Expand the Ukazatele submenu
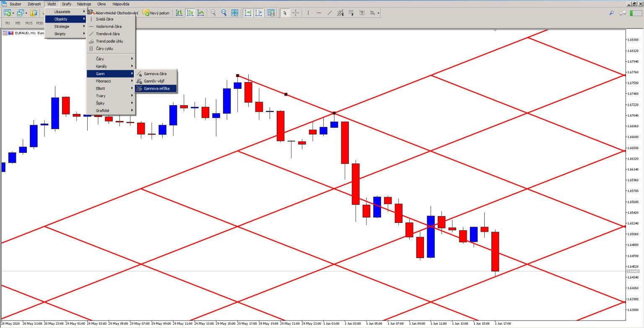Viewport: 644px width, 328px height. coord(65,12)
